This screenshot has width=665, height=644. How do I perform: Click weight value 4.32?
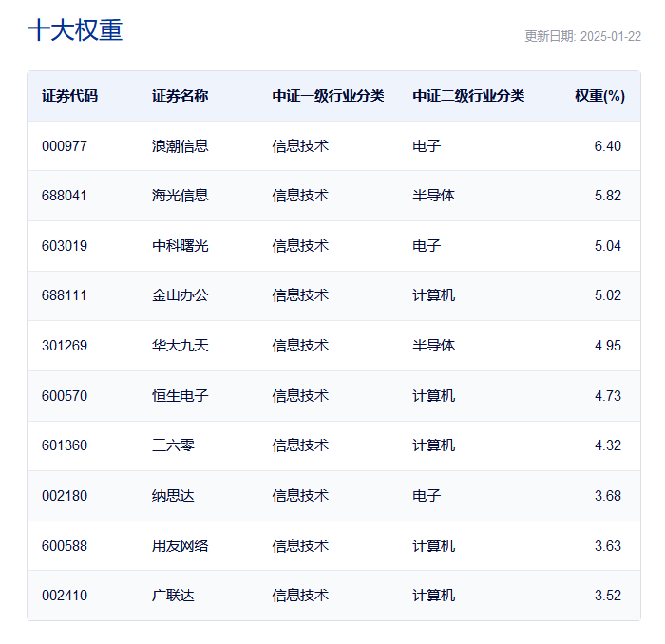tap(607, 445)
